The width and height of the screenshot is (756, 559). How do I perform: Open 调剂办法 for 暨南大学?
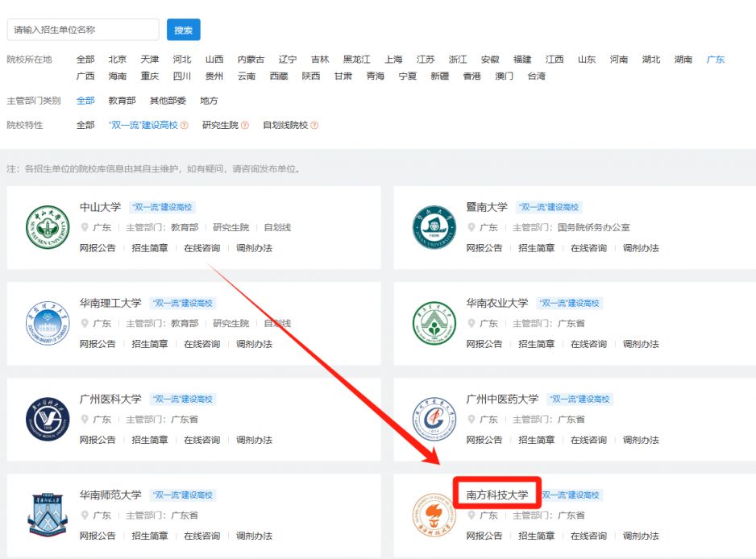click(641, 248)
